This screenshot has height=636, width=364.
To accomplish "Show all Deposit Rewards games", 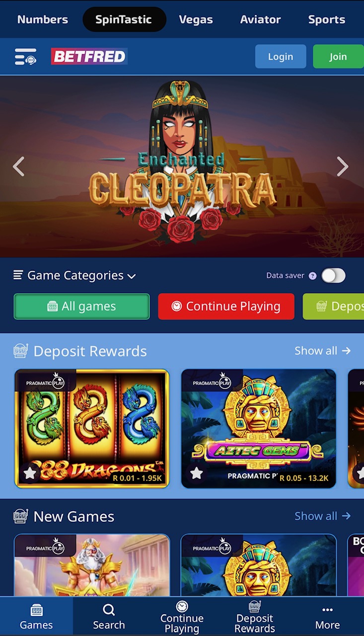I will 323,351.
